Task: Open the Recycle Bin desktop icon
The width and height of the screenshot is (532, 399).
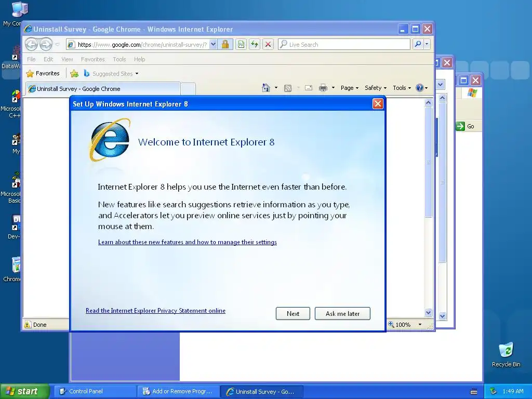Action: click(506, 354)
